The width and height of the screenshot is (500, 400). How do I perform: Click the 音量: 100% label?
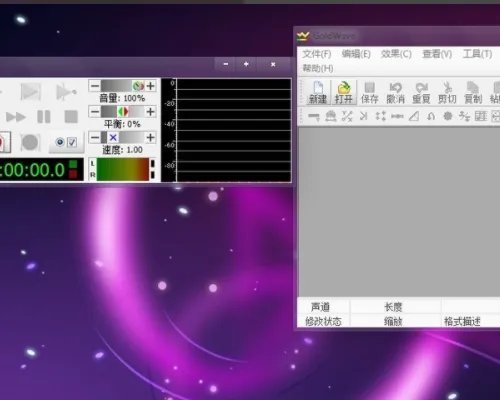coord(122,98)
